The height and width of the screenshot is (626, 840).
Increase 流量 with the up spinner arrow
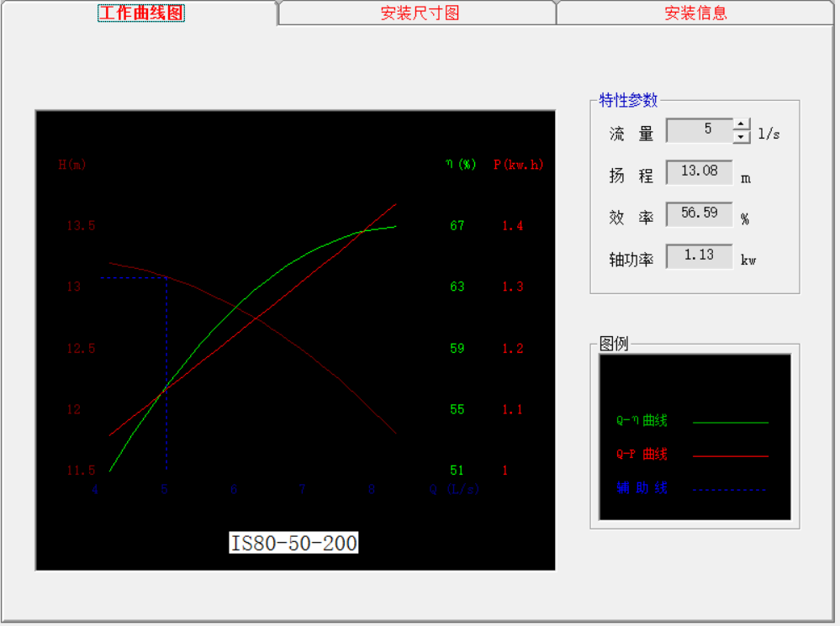point(741,124)
